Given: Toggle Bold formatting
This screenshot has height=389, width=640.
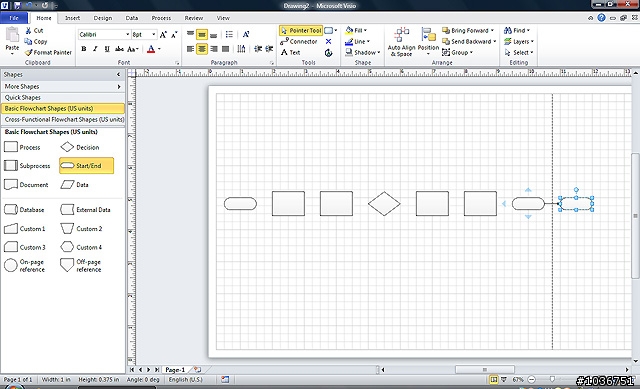Looking at the screenshot, I should click(x=84, y=49).
